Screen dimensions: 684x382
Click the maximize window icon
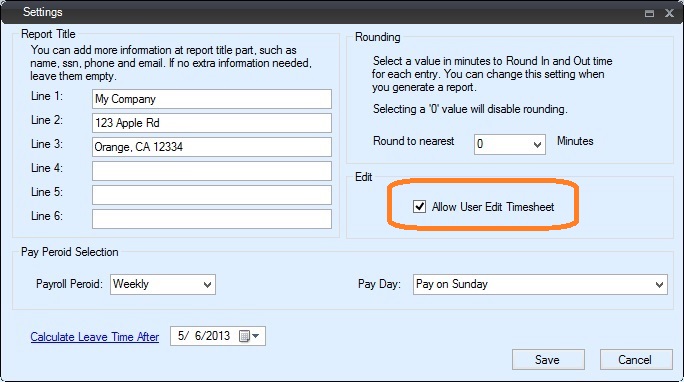point(649,13)
